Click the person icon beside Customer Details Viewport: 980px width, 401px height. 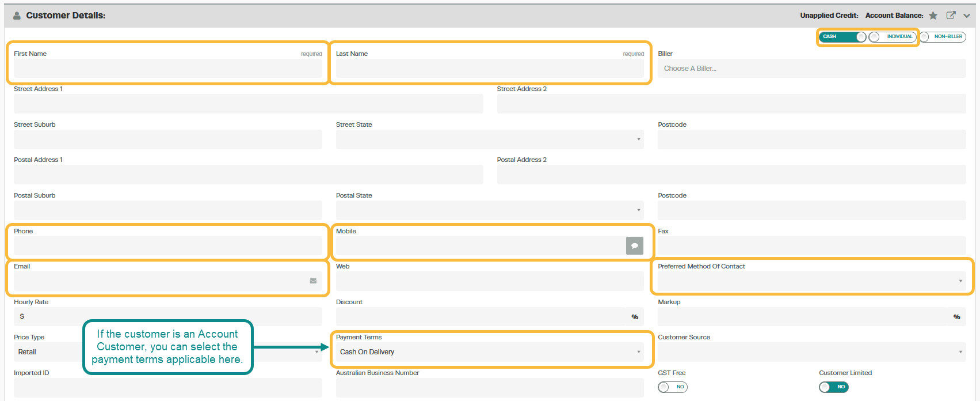click(17, 16)
